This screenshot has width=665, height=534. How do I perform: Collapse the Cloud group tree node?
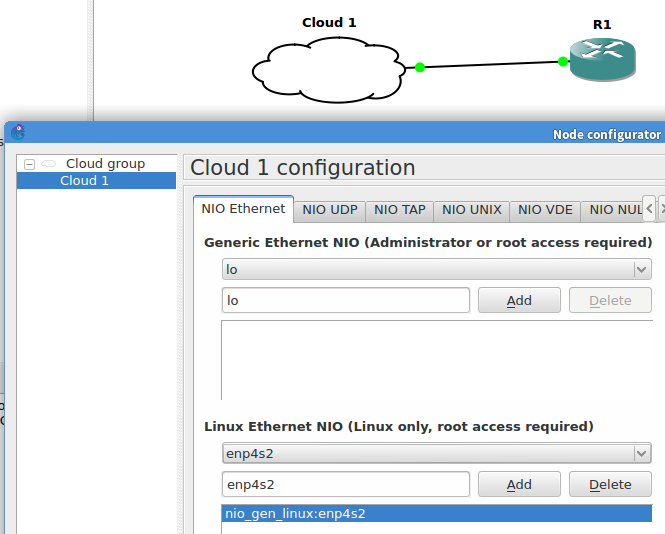pyautogui.click(x=29, y=164)
